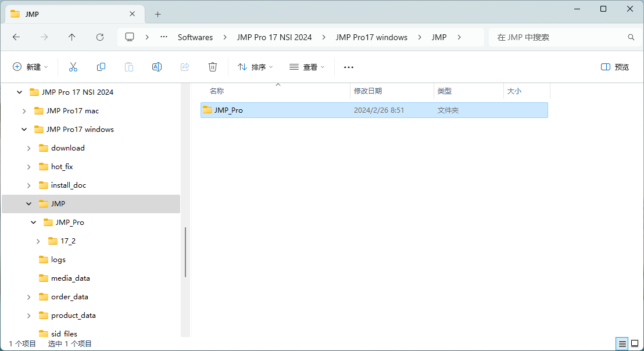Viewport: 644px width, 351px height.
Task: Click Softwares in the address breadcrumb
Action: coord(195,37)
